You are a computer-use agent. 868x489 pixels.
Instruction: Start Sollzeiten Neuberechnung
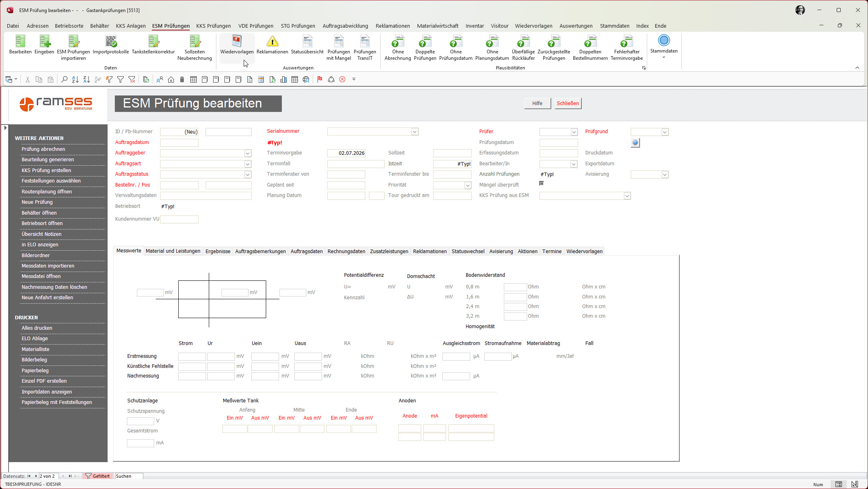[195, 48]
